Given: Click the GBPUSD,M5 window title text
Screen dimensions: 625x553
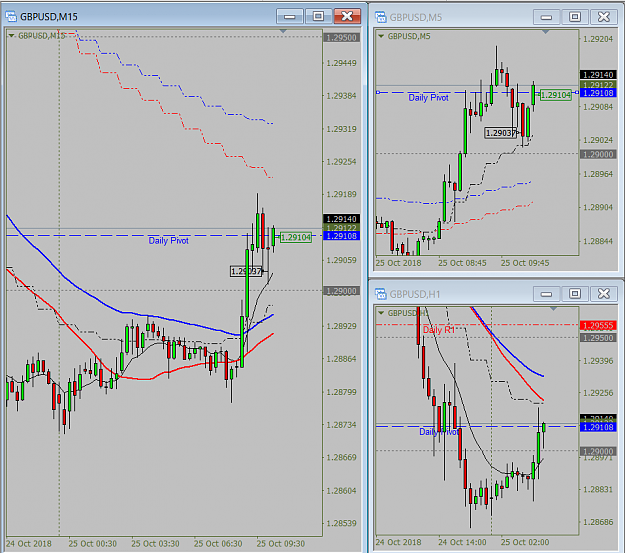Looking at the screenshot, I should point(415,17).
